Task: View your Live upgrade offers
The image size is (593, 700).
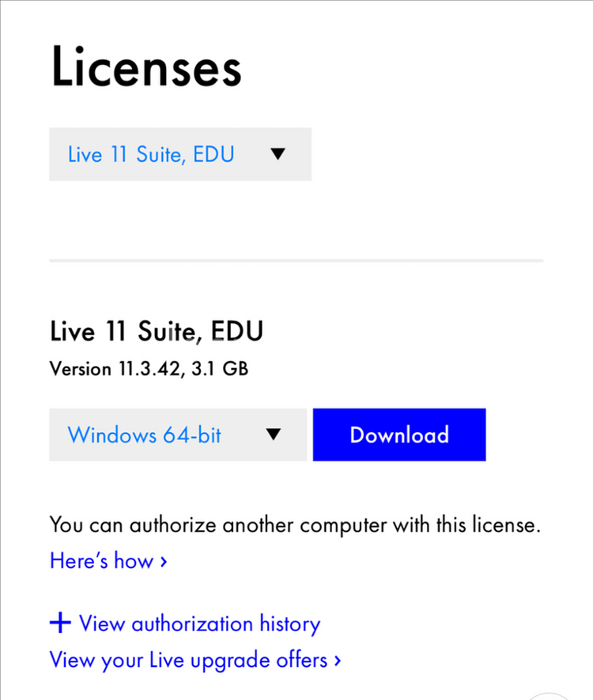Action: click(195, 660)
